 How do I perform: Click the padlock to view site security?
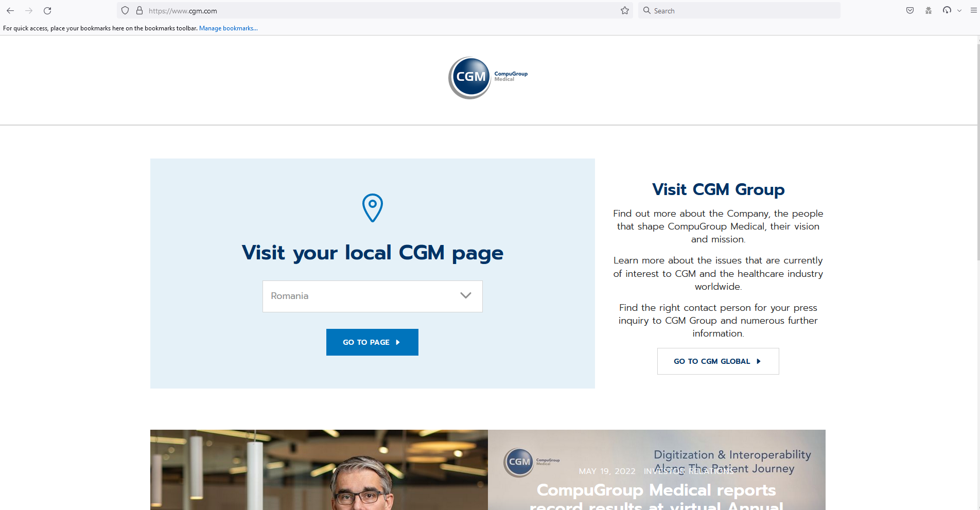tap(138, 10)
